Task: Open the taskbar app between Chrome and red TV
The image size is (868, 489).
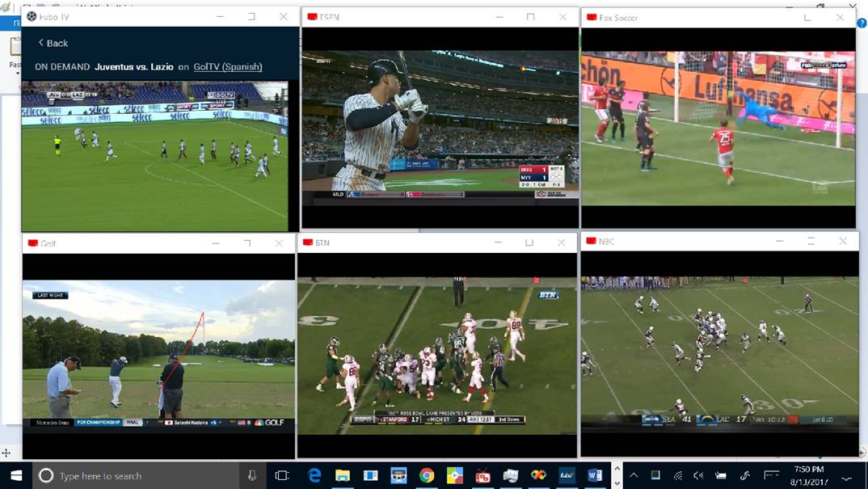Action: pyautogui.click(x=454, y=476)
